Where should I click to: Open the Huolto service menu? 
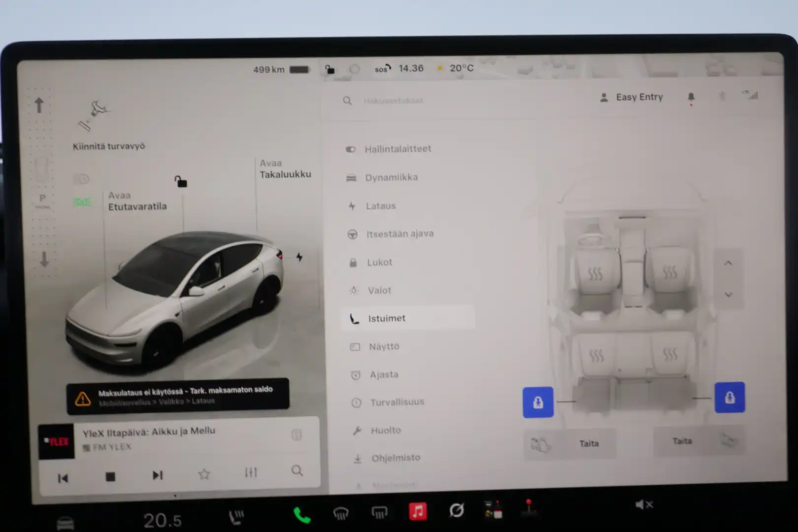click(x=377, y=431)
